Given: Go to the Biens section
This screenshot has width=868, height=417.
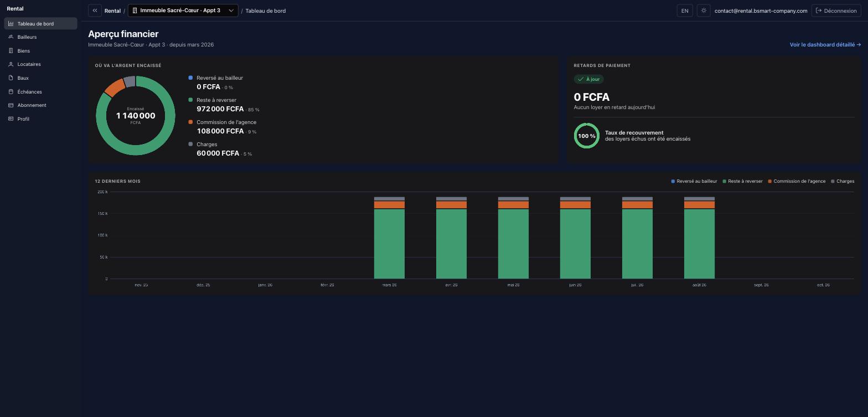Looking at the screenshot, I should pyautogui.click(x=40, y=51).
